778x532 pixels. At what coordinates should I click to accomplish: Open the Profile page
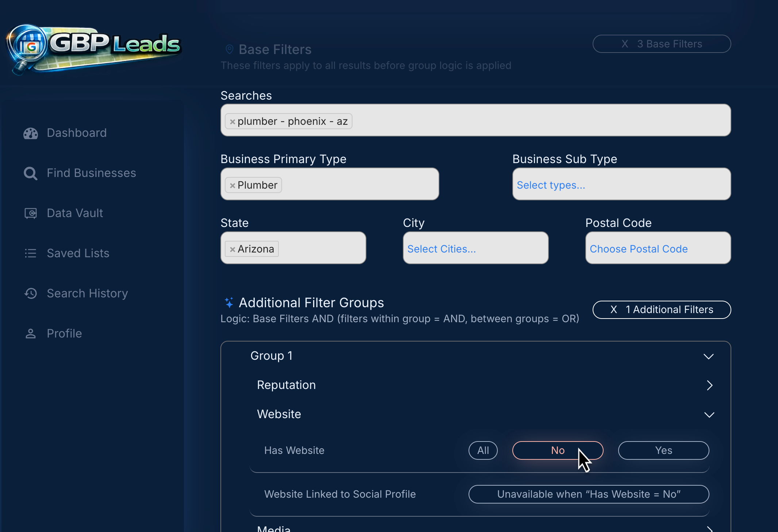(64, 334)
